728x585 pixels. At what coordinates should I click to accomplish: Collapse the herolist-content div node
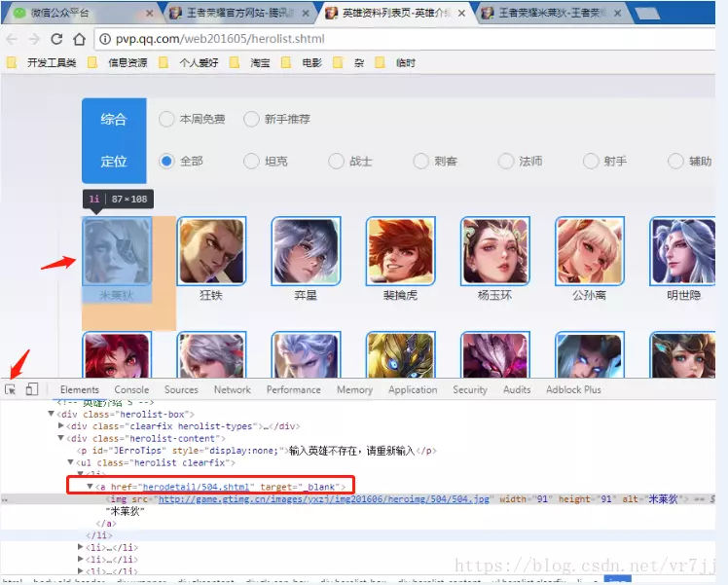(60, 438)
